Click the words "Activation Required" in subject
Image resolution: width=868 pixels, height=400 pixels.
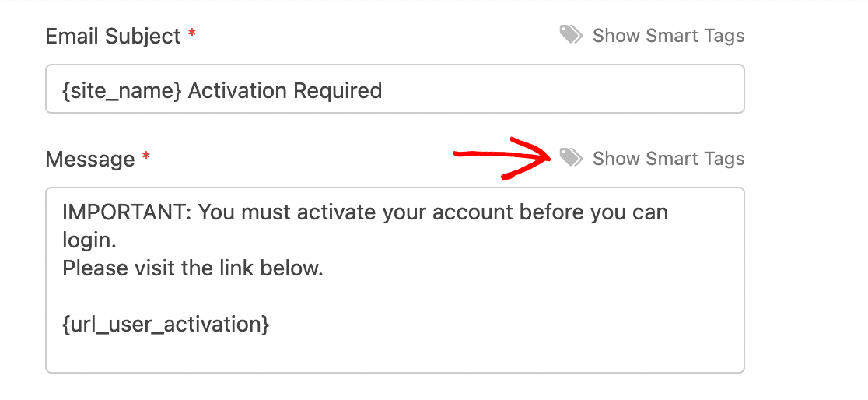pos(285,91)
